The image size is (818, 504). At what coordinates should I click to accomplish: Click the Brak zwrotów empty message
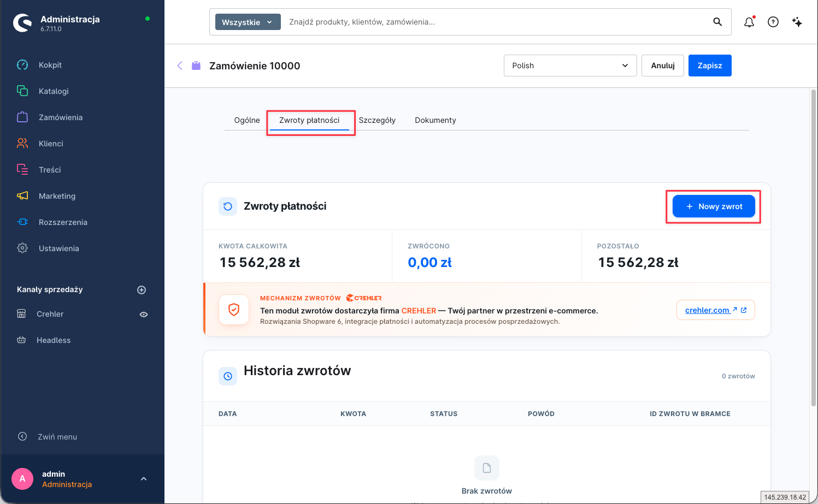[x=487, y=491]
